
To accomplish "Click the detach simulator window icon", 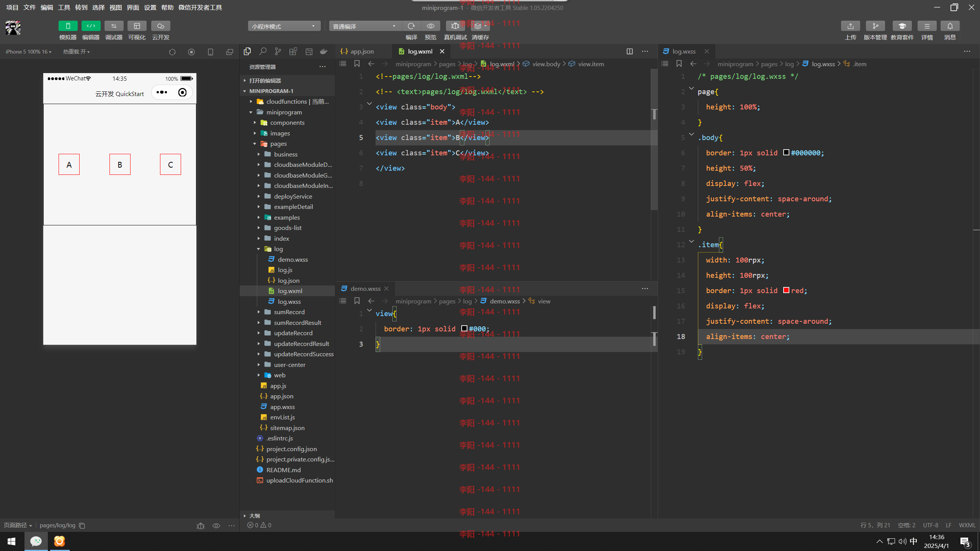I will [x=230, y=52].
